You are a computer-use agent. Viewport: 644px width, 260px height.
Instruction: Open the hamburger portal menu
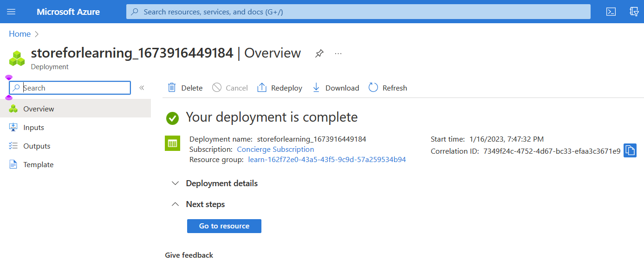pos(11,12)
